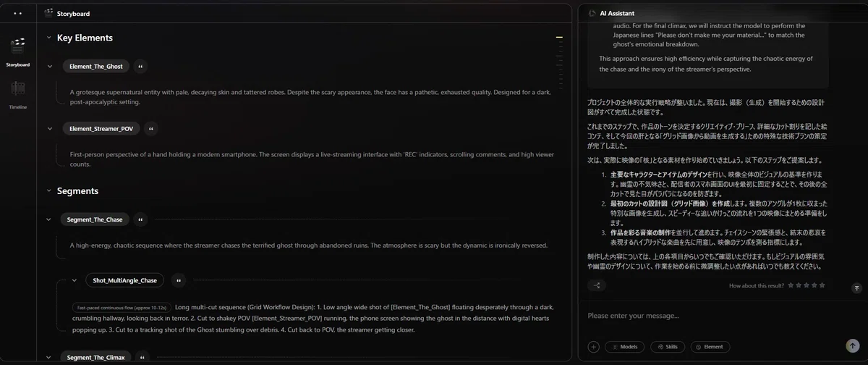
Task: Open the Skills button in chat
Action: [x=667, y=347]
